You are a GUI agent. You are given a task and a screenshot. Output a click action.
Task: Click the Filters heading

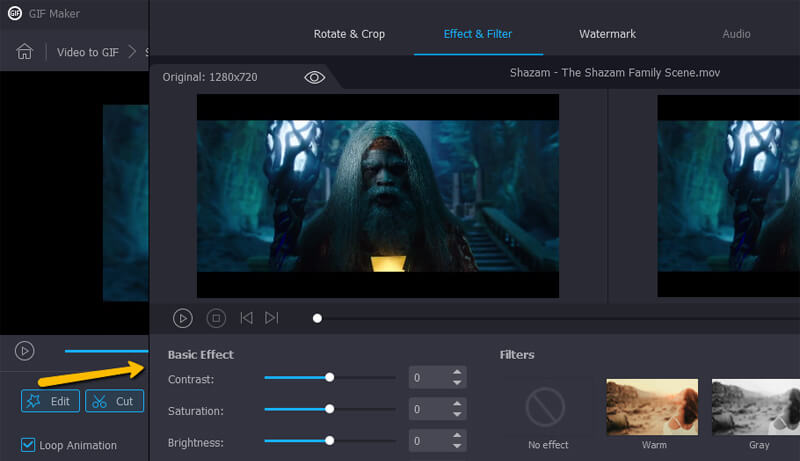[x=517, y=354]
